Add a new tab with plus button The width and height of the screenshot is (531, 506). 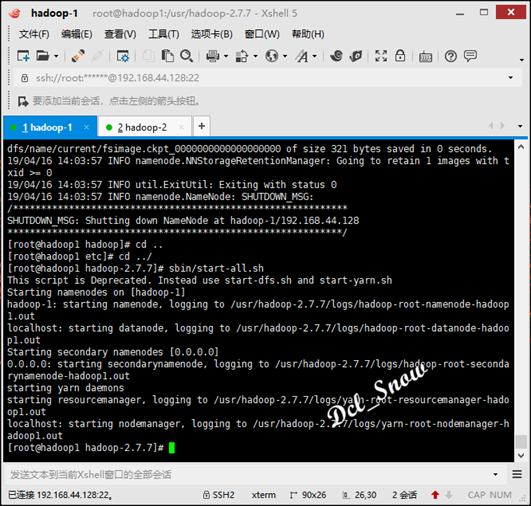click(202, 126)
